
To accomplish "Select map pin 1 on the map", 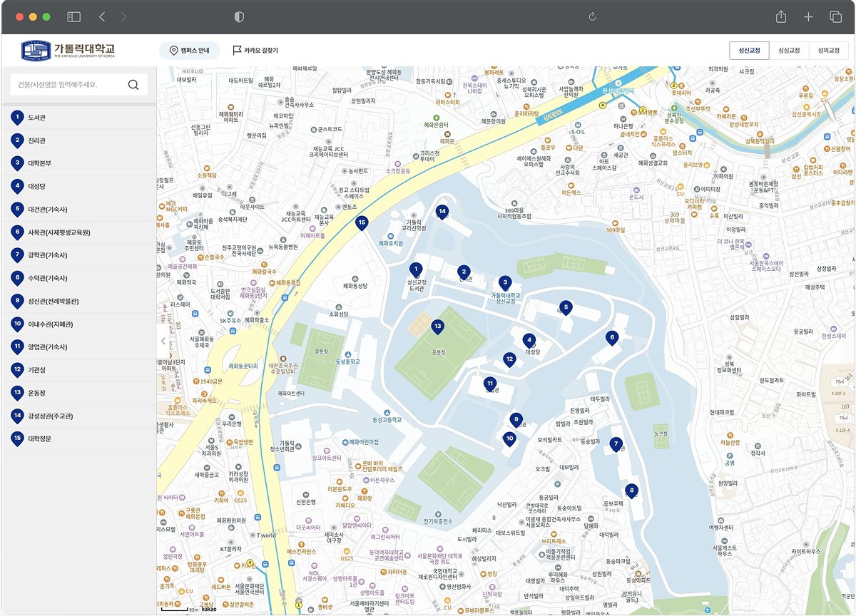I will coord(416,269).
